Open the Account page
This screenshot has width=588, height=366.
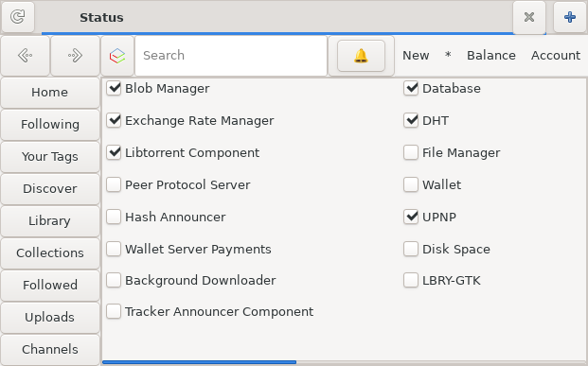tap(556, 56)
